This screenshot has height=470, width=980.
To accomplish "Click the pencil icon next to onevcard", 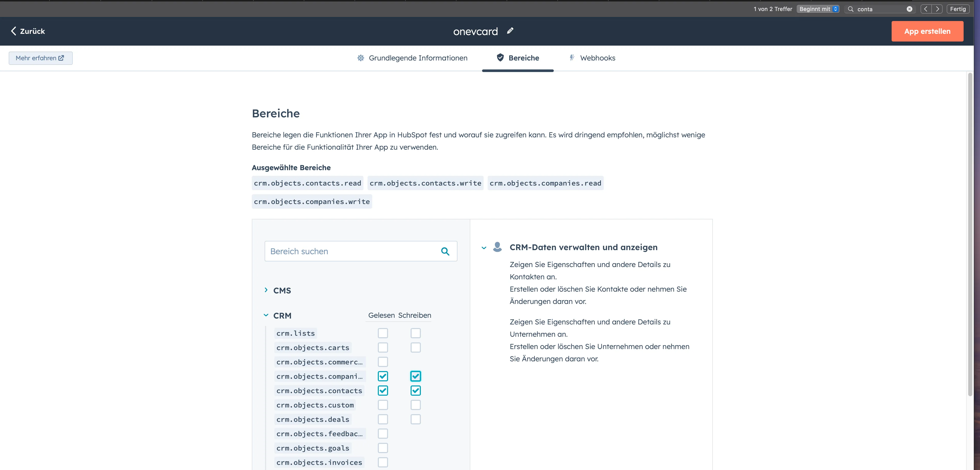I will coord(510,31).
